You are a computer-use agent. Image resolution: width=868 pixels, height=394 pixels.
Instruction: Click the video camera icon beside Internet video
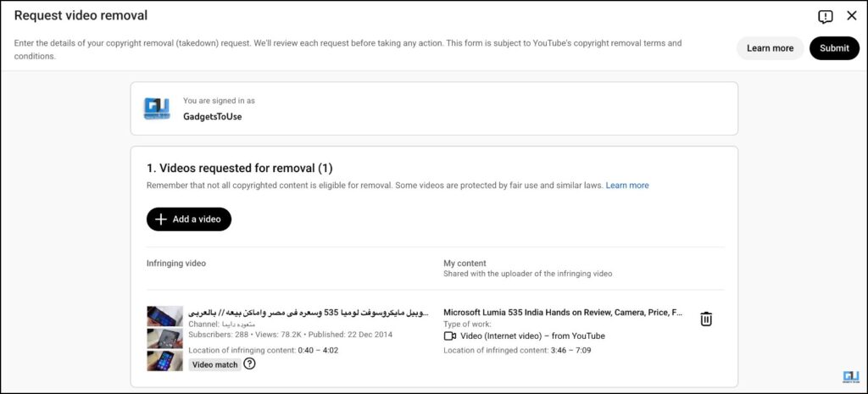point(450,336)
